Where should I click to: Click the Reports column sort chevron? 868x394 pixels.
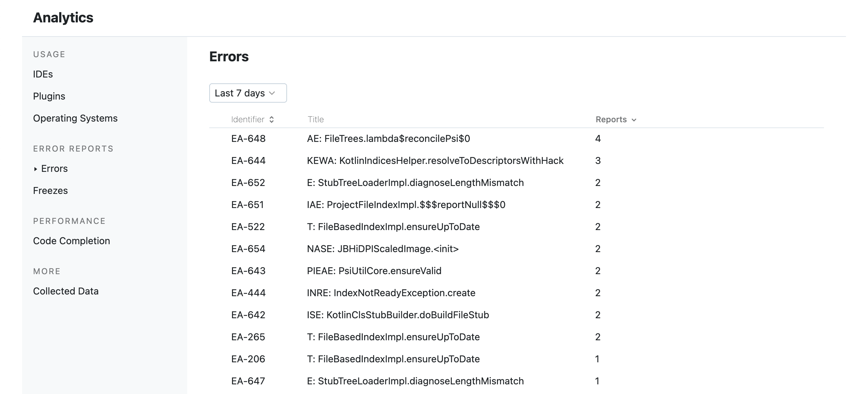click(634, 120)
